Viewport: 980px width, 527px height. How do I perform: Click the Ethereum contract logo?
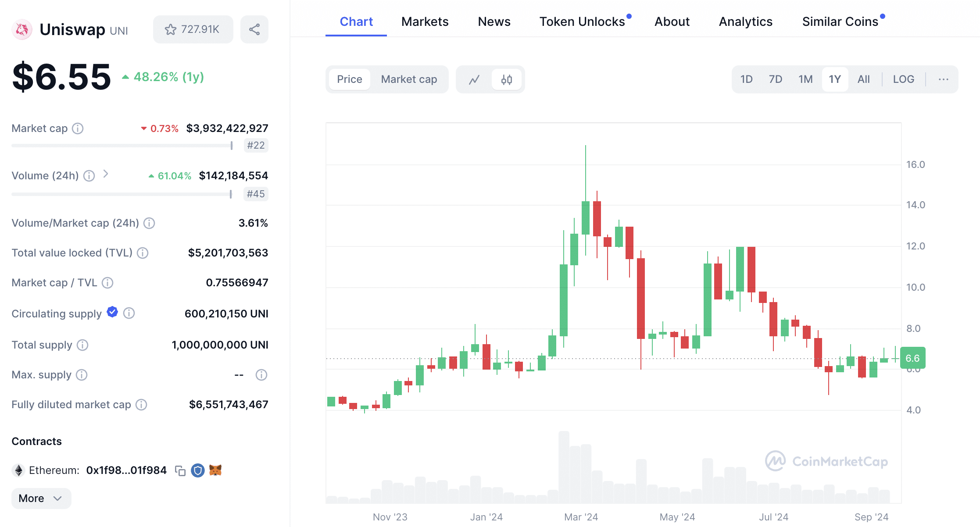coord(18,470)
